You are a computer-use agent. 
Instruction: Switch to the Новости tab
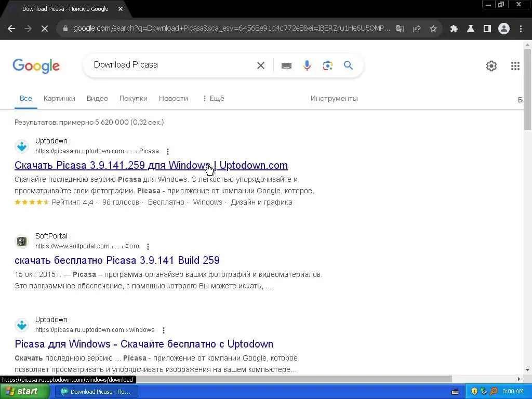point(174,98)
